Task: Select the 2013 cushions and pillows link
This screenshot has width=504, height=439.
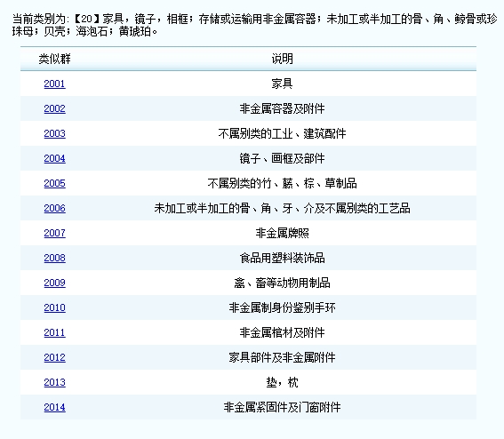Action: point(54,382)
